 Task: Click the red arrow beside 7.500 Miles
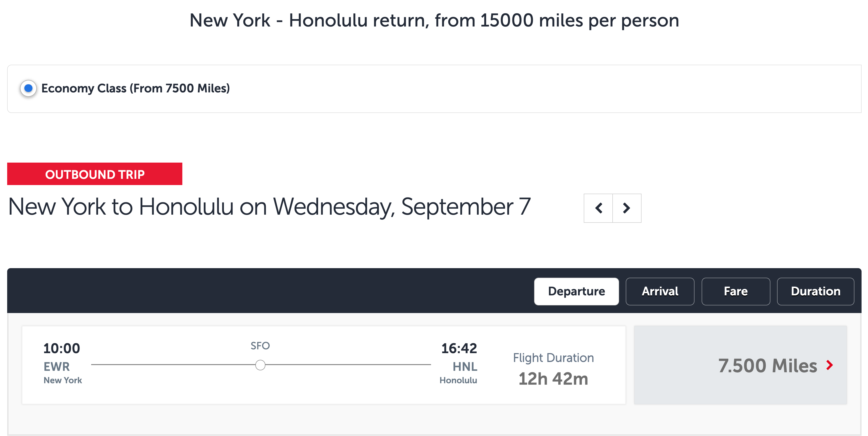tap(830, 365)
